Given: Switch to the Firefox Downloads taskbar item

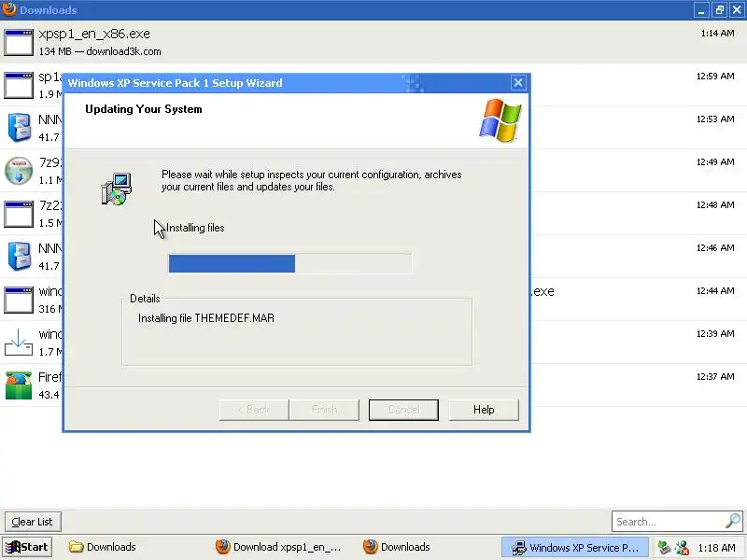Looking at the screenshot, I should tap(397, 547).
